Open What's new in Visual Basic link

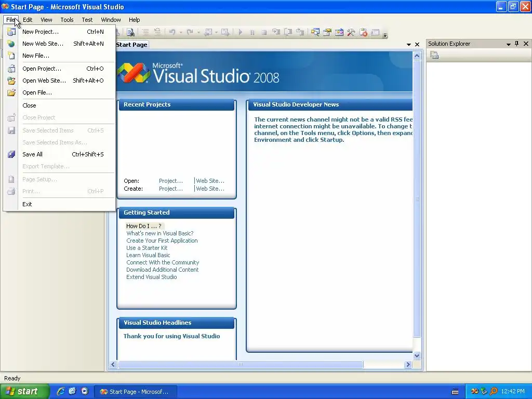[x=160, y=233]
